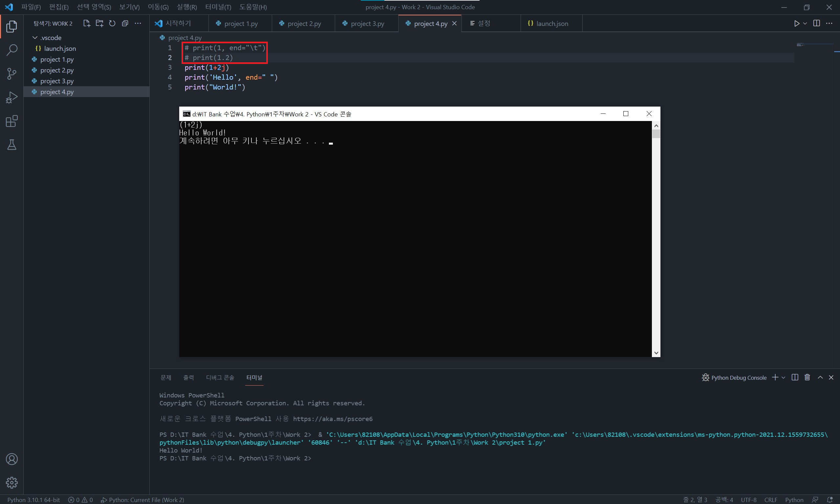Open Run and Debug view
The height and width of the screenshot is (504, 840).
coord(11,97)
